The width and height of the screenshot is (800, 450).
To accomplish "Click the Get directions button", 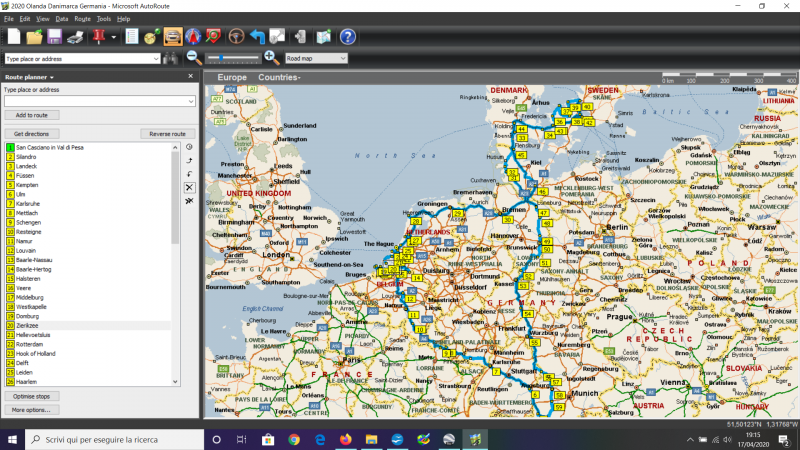I will (x=32, y=133).
